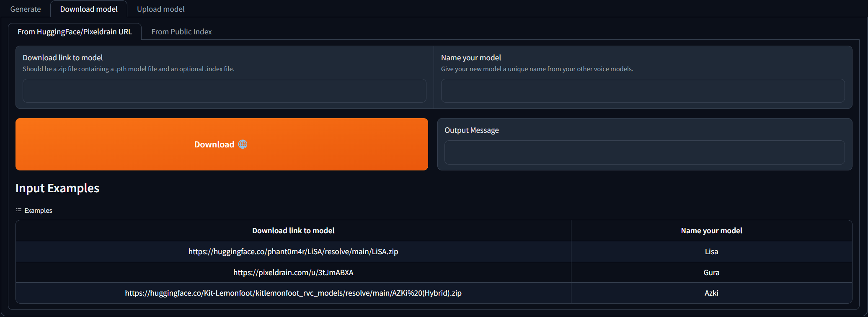
Task: Click the Azki example name cell
Action: 711,293
